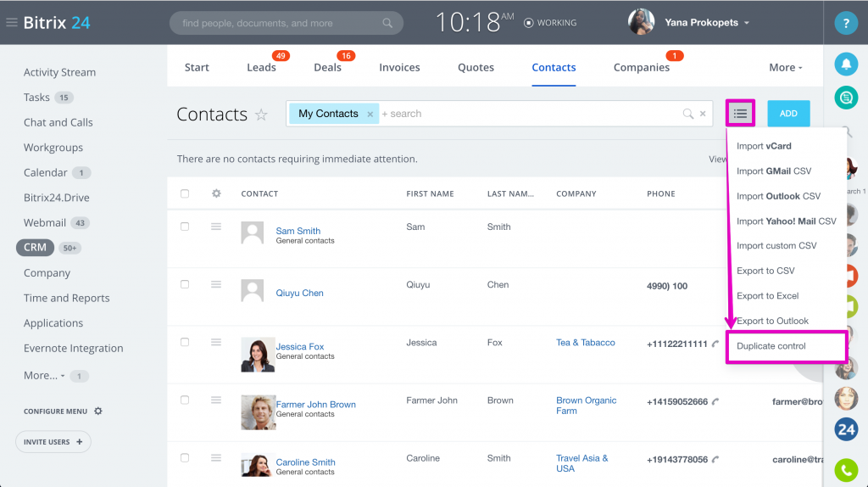Star the Contacts page as favorite

tap(261, 115)
